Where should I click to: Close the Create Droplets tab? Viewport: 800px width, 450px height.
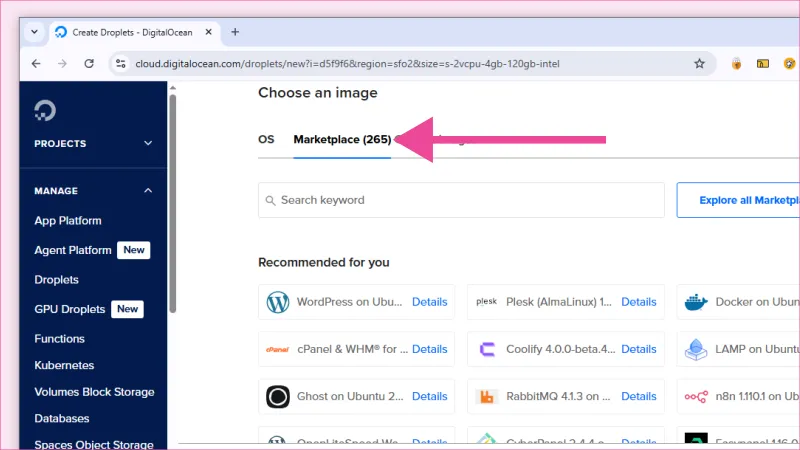tap(209, 32)
